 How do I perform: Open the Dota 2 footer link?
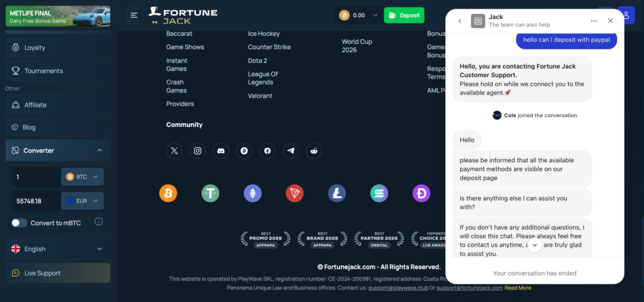[257, 61]
